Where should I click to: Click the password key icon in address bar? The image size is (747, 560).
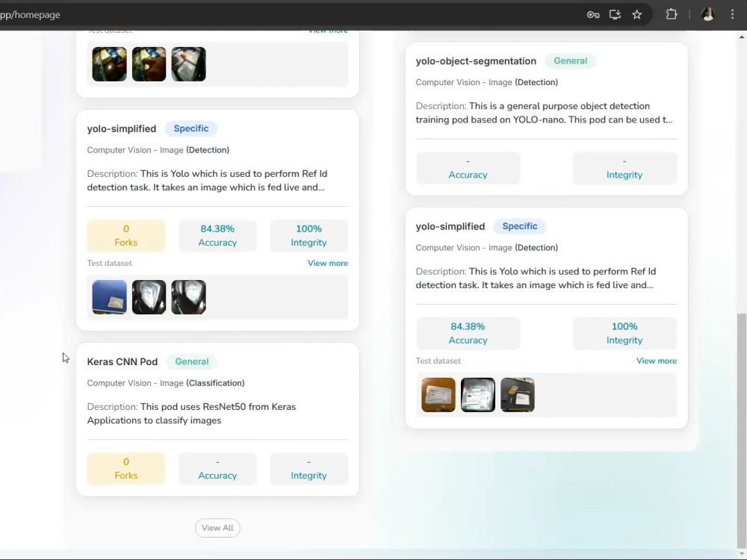pos(593,15)
